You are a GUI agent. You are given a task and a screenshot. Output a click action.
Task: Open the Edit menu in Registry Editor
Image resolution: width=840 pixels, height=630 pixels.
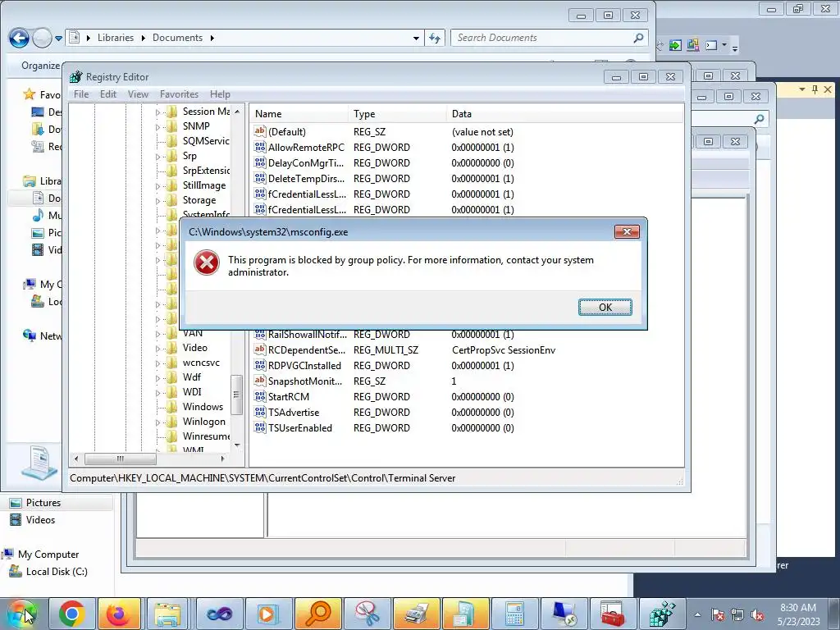[107, 94]
